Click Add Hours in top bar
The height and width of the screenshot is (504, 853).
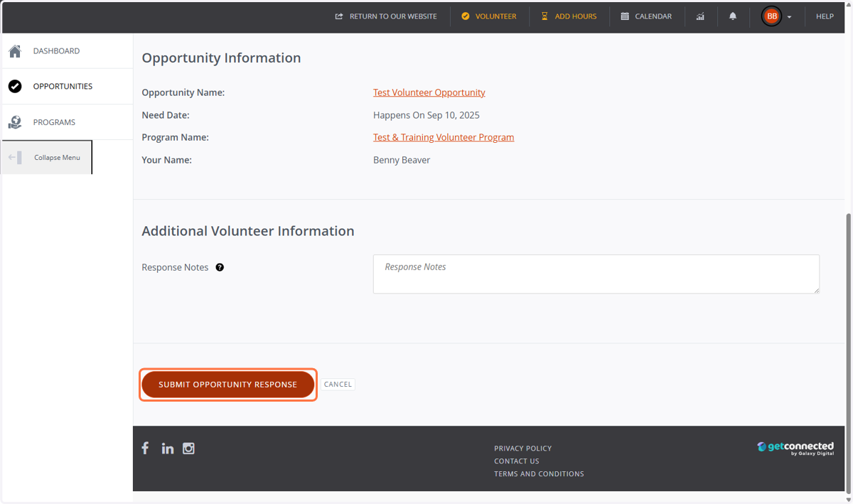(569, 16)
